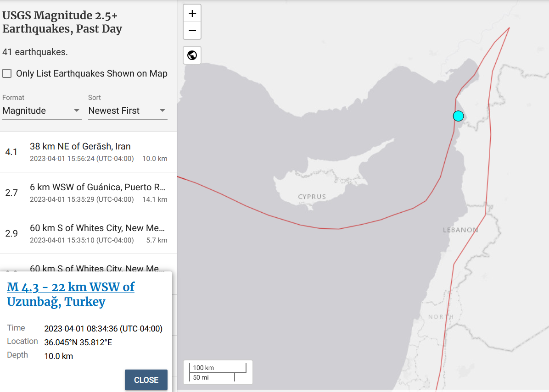Select the cyan earthquake marker on map
Image resolution: width=549 pixels, height=392 pixels.
click(x=458, y=116)
